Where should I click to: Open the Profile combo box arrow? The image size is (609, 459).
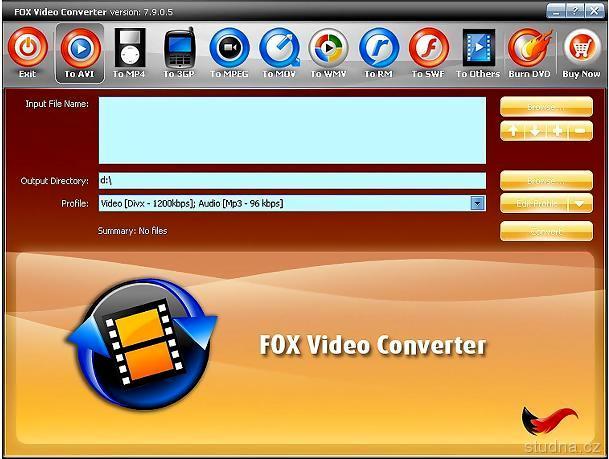477,203
